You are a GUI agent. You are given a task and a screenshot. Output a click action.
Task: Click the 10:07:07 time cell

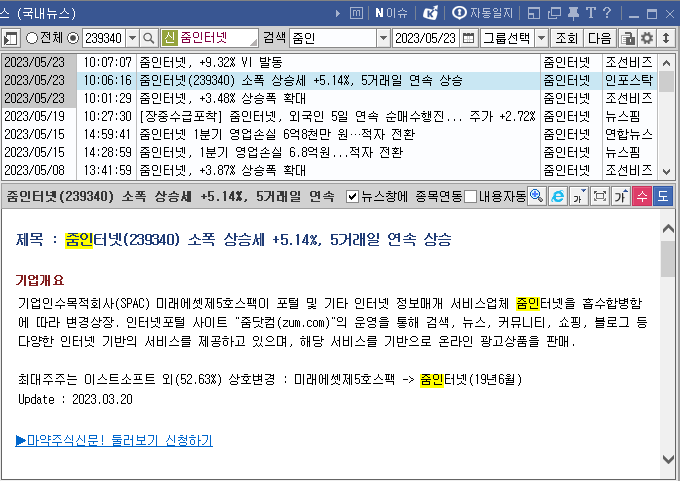(107, 62)
